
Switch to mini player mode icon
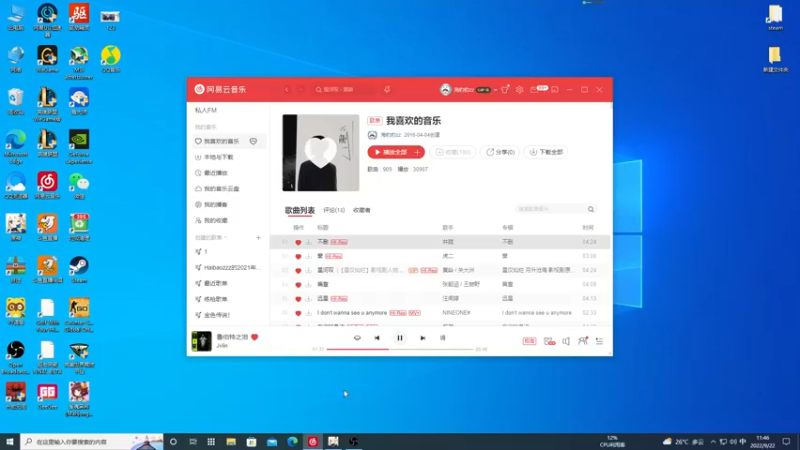click(555, 89)
